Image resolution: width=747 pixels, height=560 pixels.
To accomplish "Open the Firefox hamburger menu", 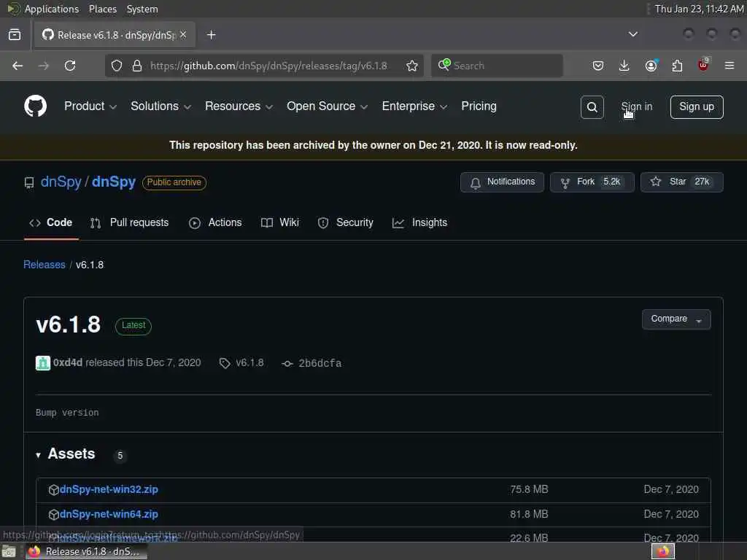I will 729,66.
